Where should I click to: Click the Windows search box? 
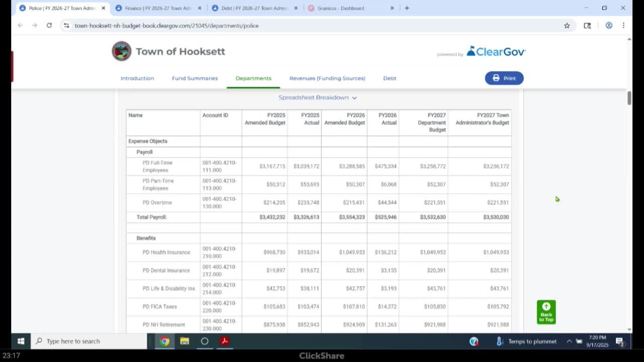pos(89,341)
